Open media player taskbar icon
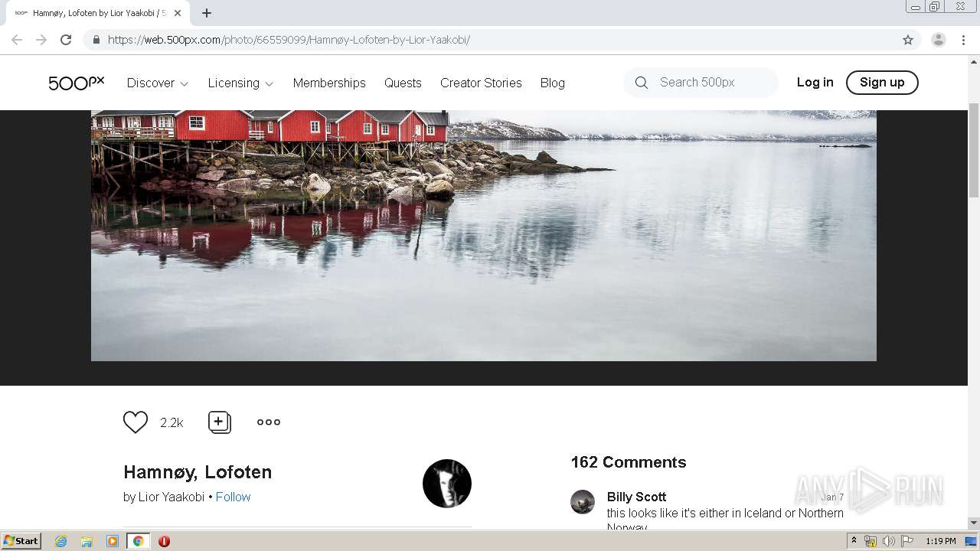This screenshot has height=551, width=980. tap(113, 541)
